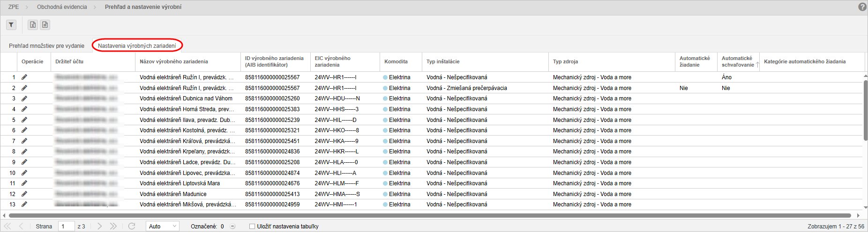Click Typ inštalácie column header

(443, 61)
